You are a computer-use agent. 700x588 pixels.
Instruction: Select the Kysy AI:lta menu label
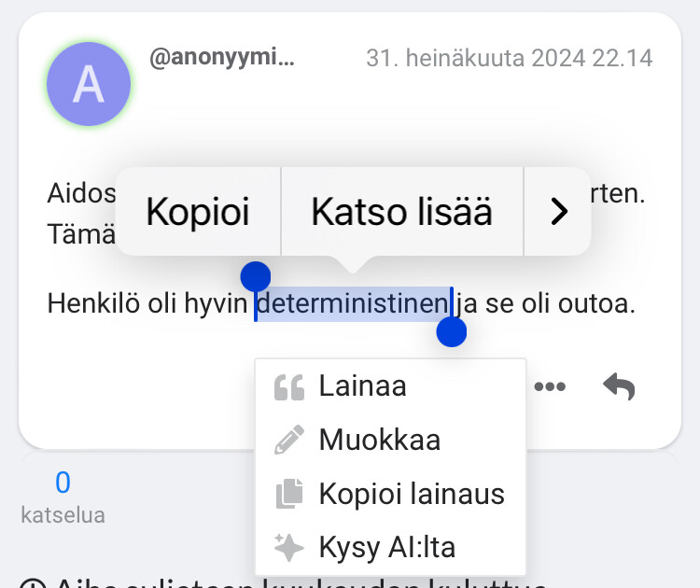386,547
